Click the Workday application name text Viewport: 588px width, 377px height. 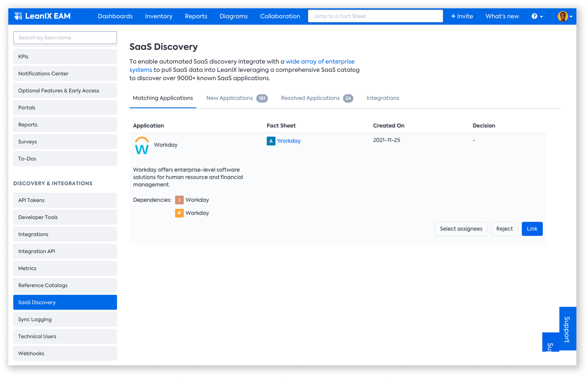(166, 145)
